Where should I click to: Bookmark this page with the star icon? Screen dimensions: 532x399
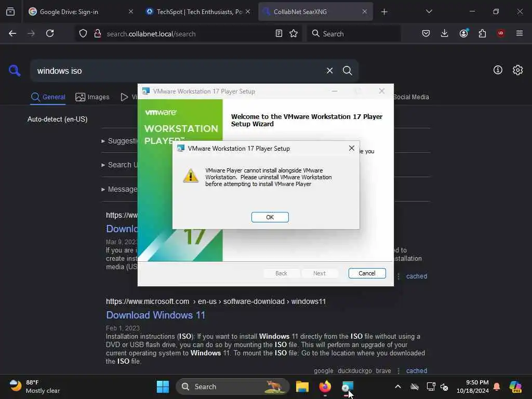point(294,33)
